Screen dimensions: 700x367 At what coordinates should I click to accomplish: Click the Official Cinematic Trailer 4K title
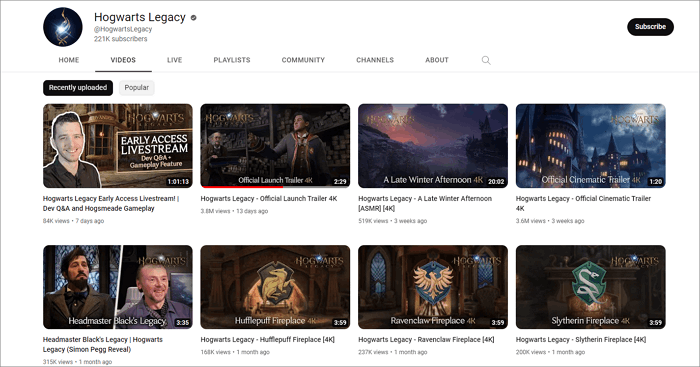pyautogui.click(x=583, y=203)
